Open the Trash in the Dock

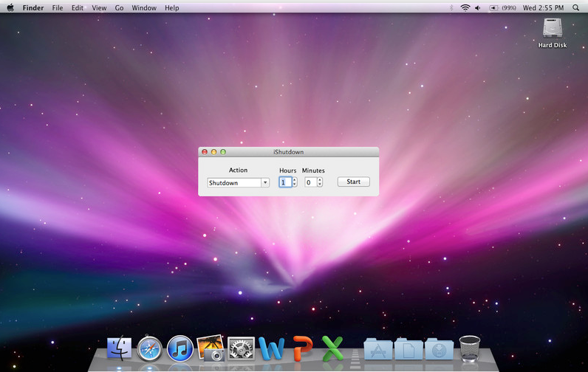click(470, 349)
